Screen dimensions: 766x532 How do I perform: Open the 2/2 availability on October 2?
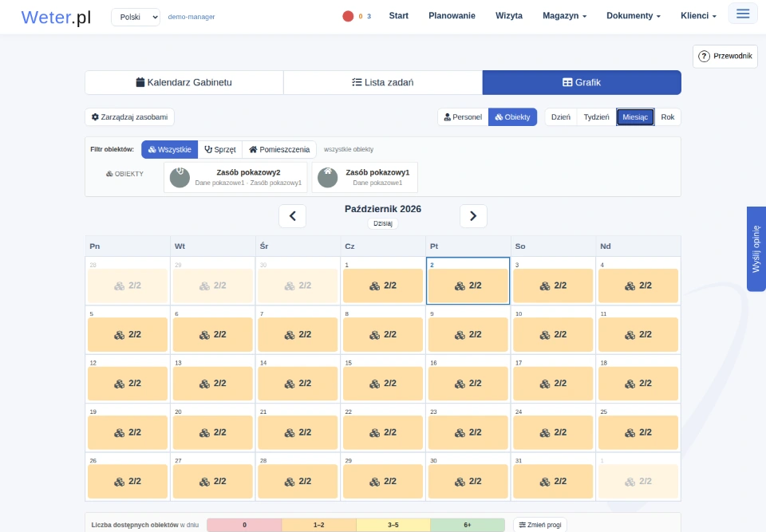468,286
